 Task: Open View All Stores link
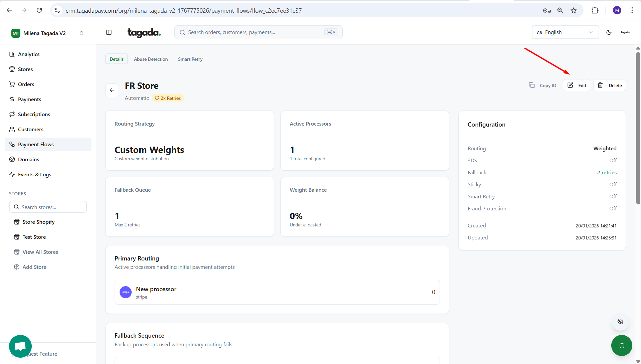[x=40, y=252]
